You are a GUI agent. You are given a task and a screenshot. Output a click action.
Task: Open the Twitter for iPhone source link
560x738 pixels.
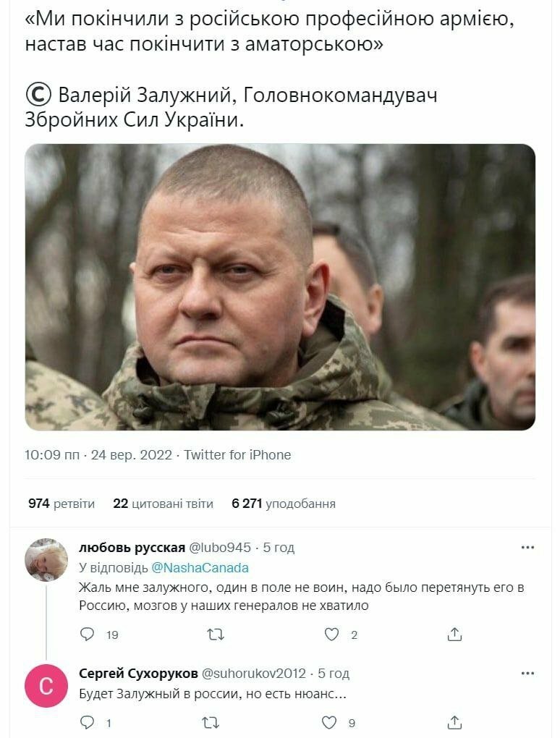click(237, 455)
